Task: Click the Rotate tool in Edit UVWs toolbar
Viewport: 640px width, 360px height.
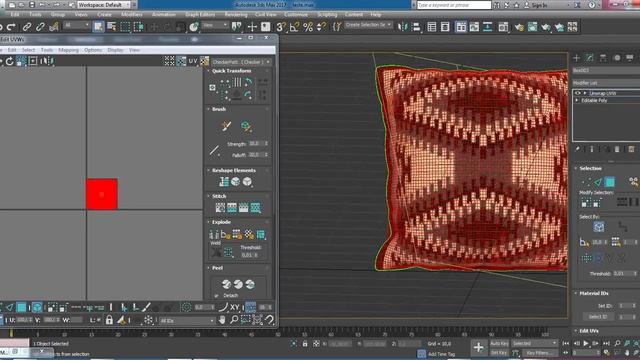Action: [x=9, y=61]
